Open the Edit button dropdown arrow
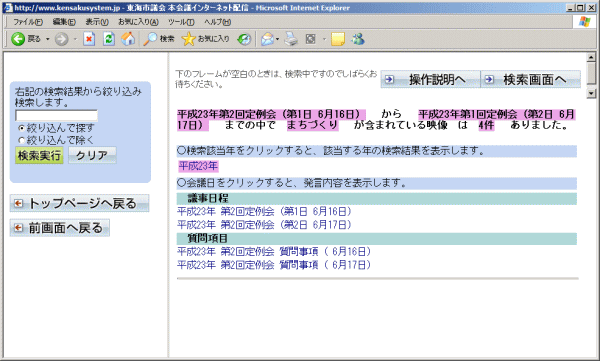Image resolution: width=600 pixels, height=361 pixels. click(324, 39)
